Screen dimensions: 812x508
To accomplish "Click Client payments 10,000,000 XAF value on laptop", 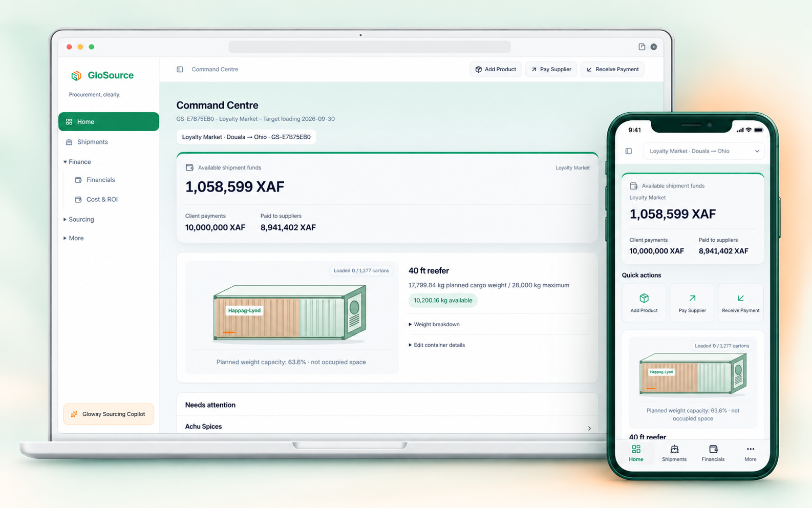I will coord(215,227).
